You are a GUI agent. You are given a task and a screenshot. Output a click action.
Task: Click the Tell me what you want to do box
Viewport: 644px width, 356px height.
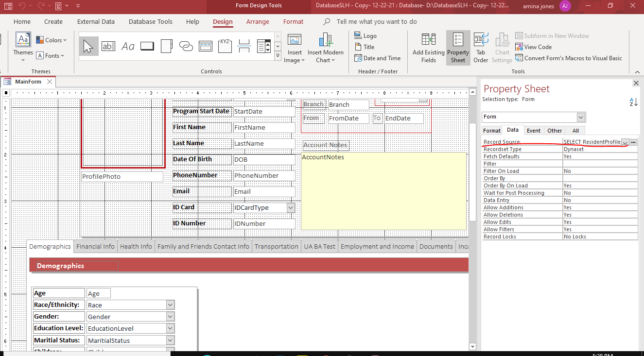(x=377, y=21)
